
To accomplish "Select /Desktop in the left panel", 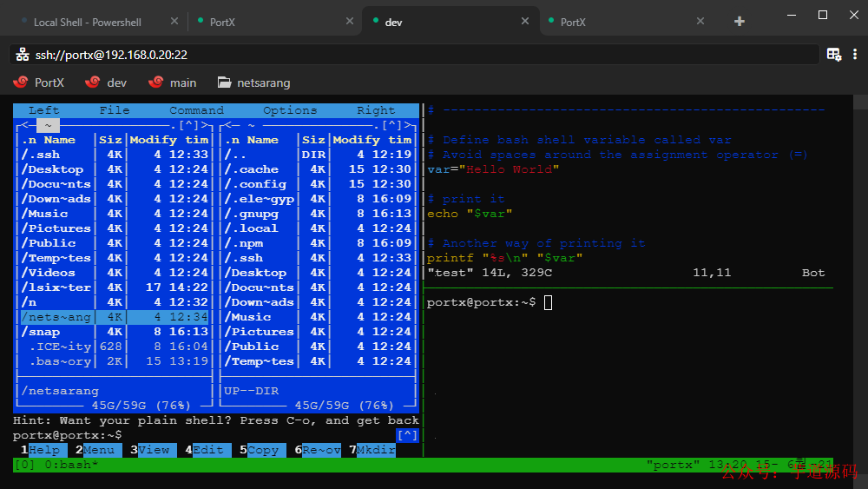I will tap(115, 169).
